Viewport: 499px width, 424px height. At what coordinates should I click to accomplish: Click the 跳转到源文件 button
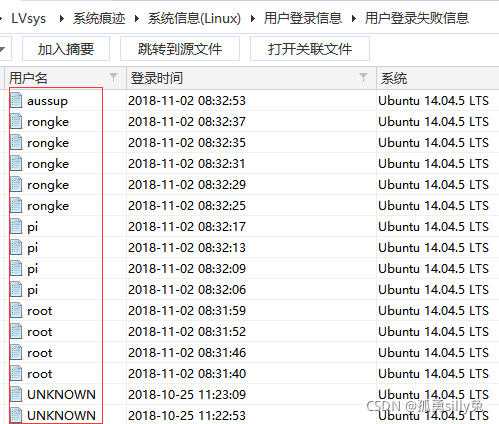coord(180,49)
